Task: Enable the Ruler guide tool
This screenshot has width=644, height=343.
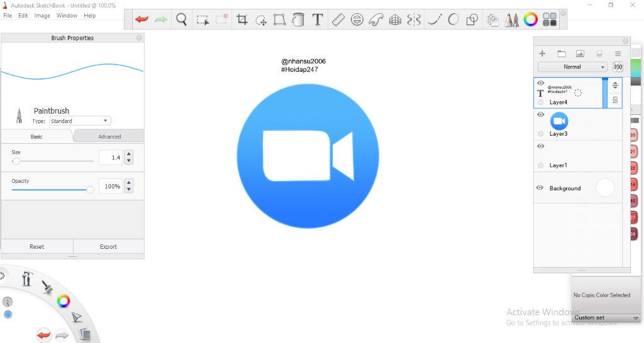Action: (x=338, y=19)
